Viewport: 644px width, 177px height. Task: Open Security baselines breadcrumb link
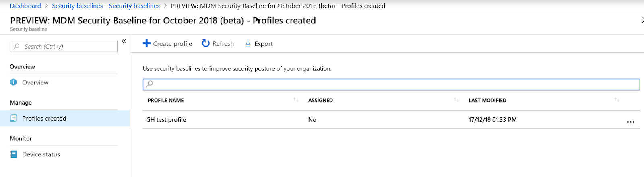coord(106,6)
